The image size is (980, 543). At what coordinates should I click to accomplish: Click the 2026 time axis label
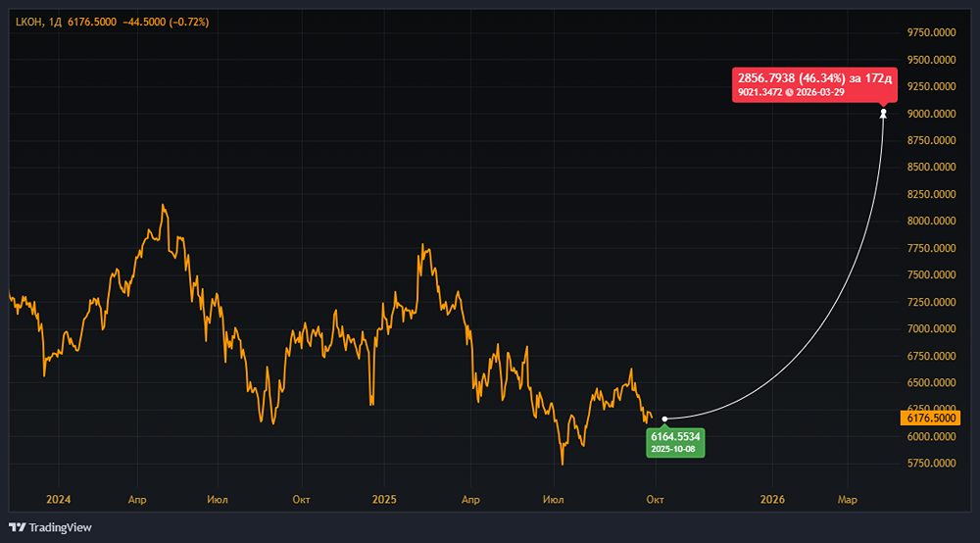(x=772, y=499)
